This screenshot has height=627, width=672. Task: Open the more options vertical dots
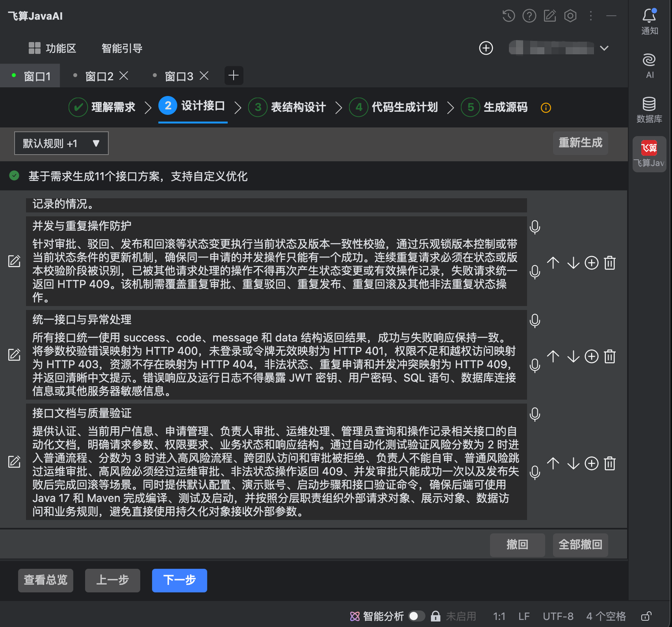pyautogui.click(x=591, y=16)
